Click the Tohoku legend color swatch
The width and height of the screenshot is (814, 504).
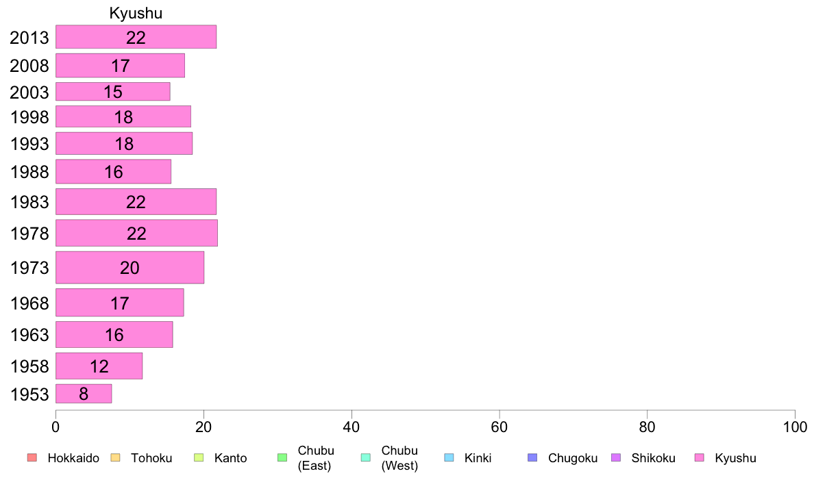click(115, 458)
